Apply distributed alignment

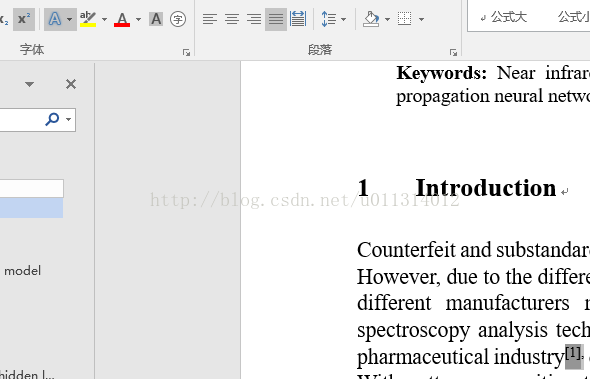(x=298, y=19)
